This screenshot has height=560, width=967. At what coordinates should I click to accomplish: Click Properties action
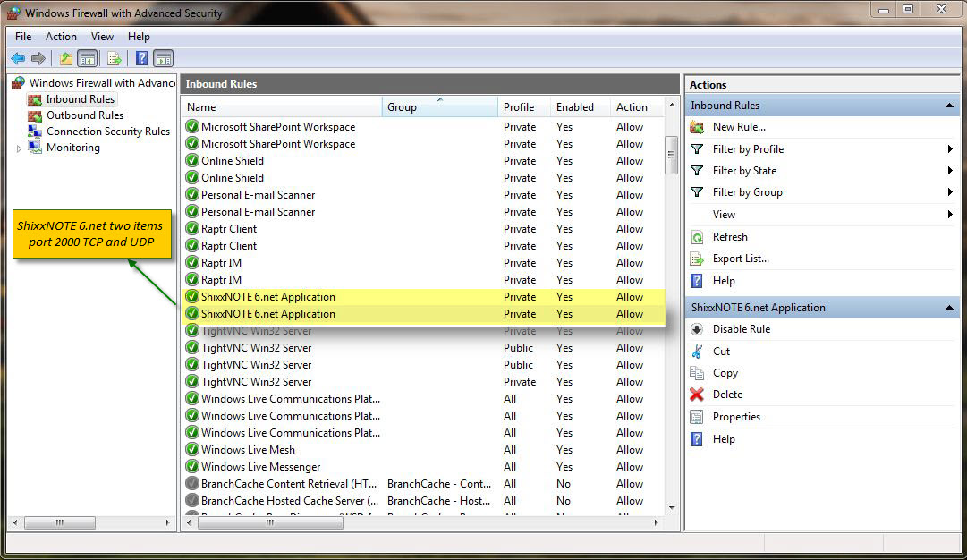pos(736,417)
